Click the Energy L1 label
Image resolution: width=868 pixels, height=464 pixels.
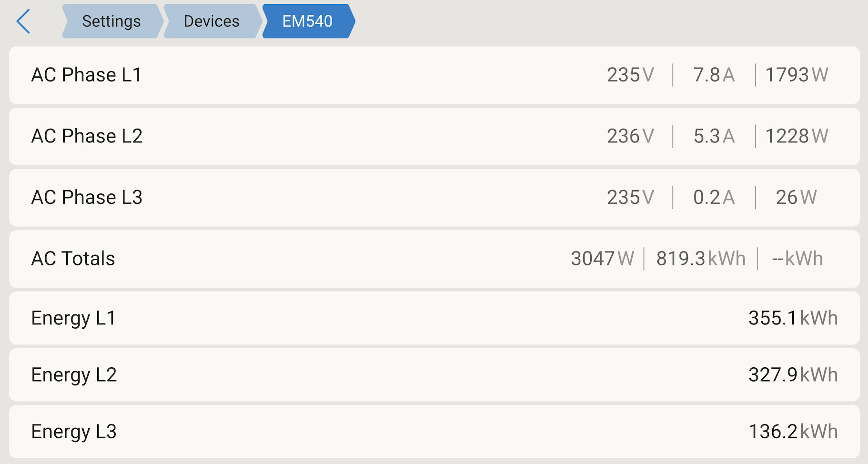coord(74,318)
